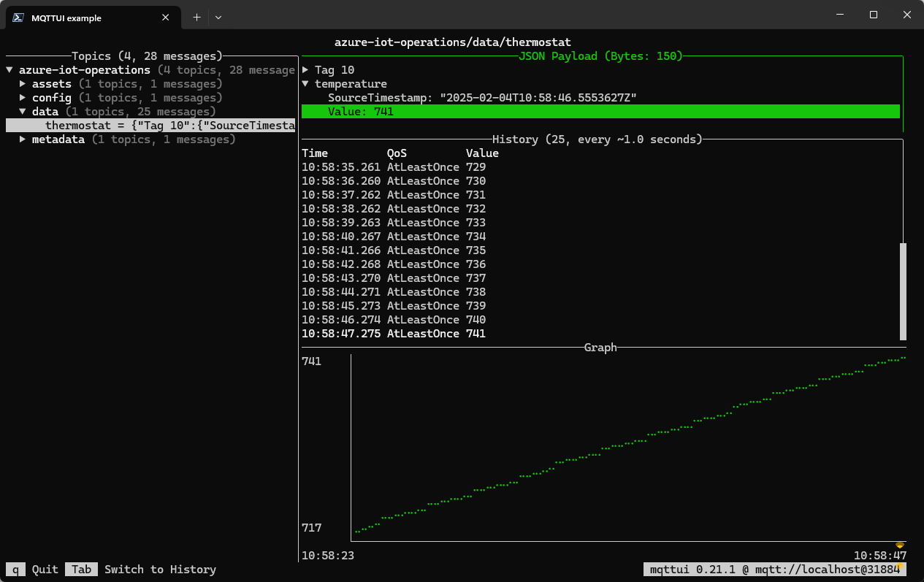This screenshot has height=582, width=924.
Task: Click the mqttui 0.21.1 broker status text
Action: [775, 570]
